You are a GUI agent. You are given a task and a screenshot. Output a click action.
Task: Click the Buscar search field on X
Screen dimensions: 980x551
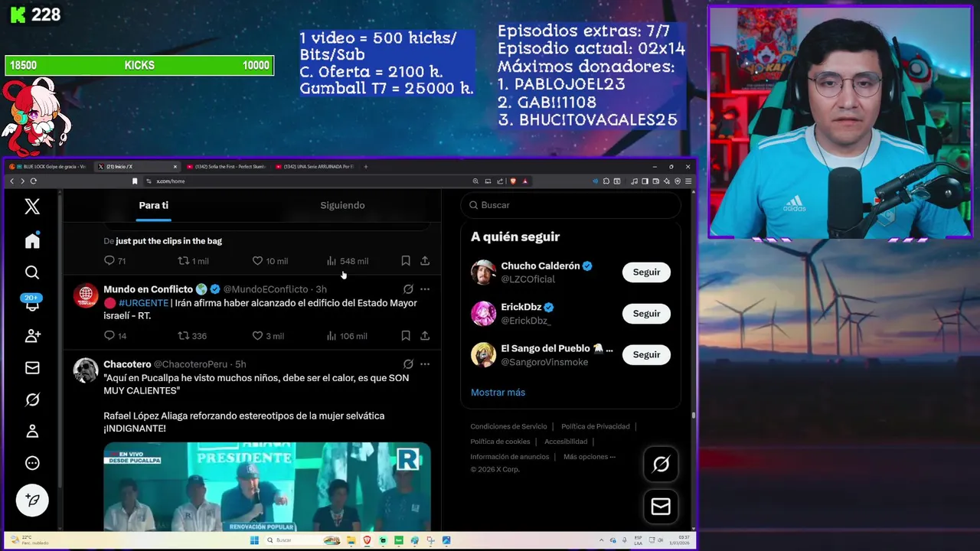(570, 205)
